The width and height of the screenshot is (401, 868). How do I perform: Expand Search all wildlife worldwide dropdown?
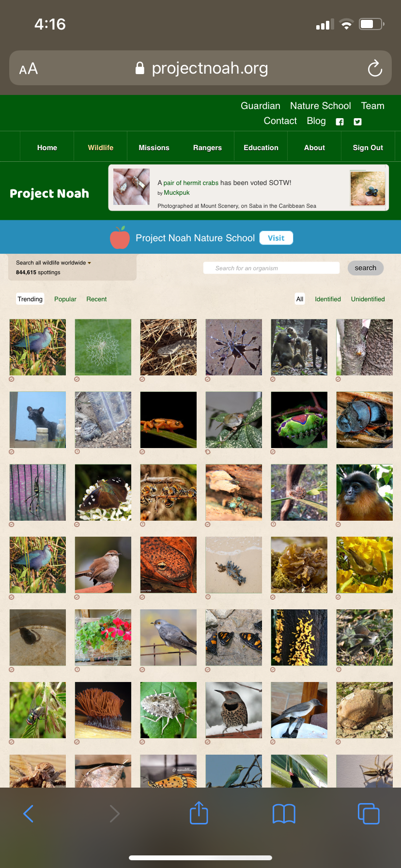click(53, 263)
